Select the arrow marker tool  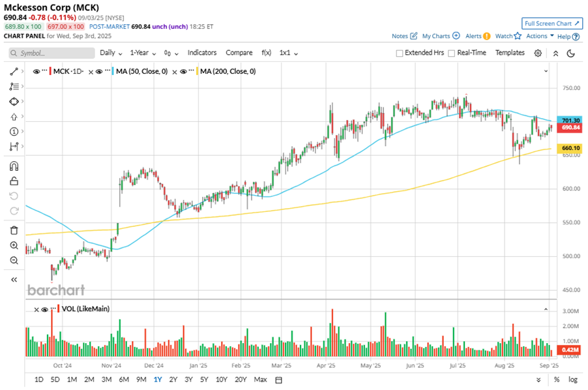pos(14,117)
